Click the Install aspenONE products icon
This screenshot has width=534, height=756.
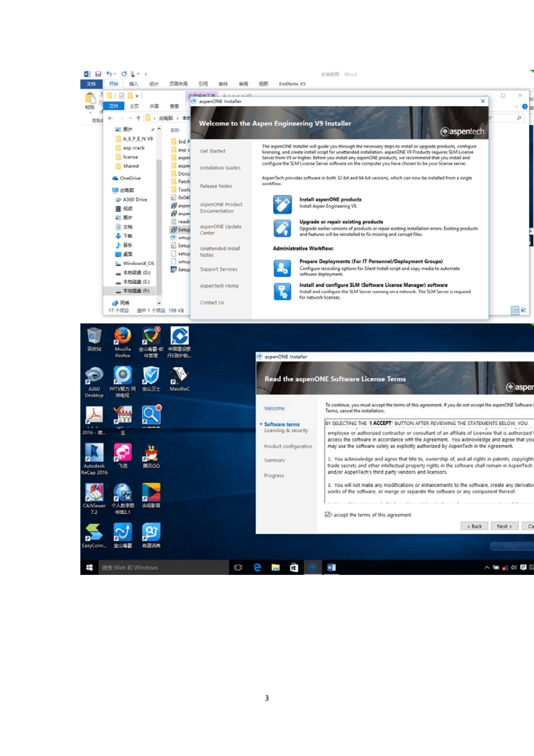pyautogui.click(x=282, y=204)
